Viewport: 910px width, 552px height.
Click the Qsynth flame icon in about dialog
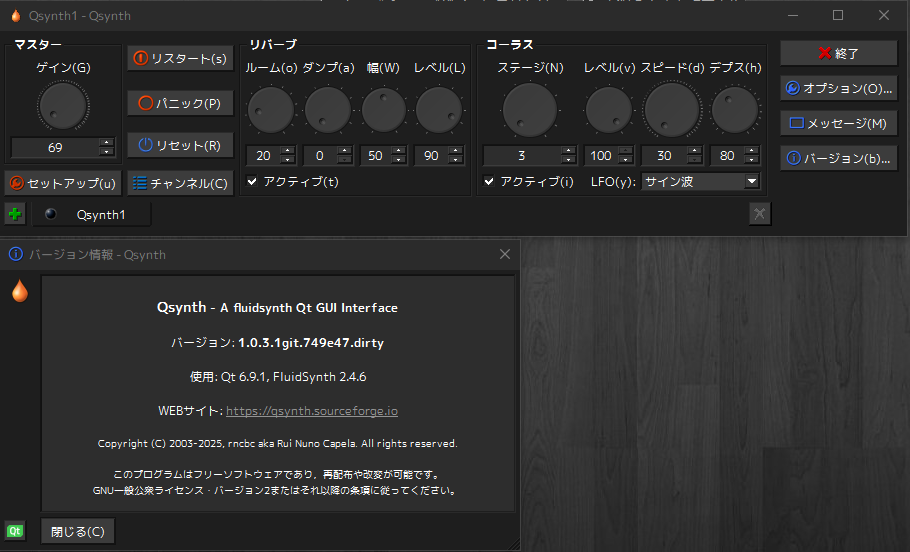coord(20,291)
